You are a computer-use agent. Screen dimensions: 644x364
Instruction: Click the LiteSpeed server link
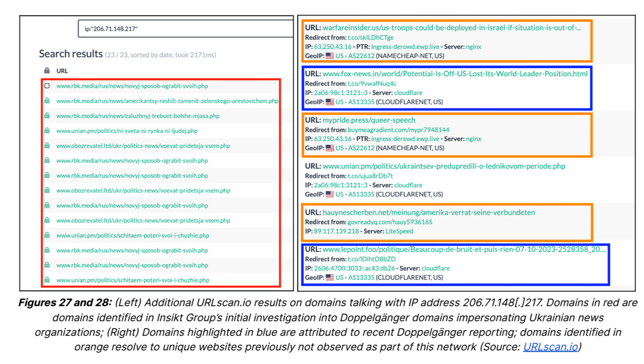[399, 231]
